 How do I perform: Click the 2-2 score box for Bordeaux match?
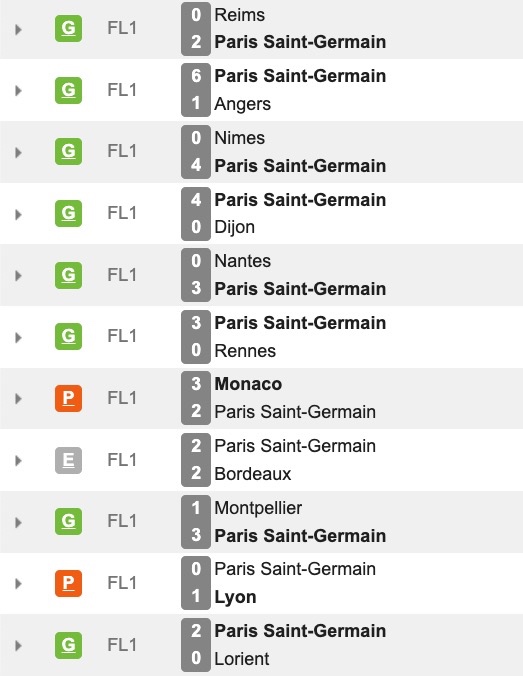[x=196, y=460]
